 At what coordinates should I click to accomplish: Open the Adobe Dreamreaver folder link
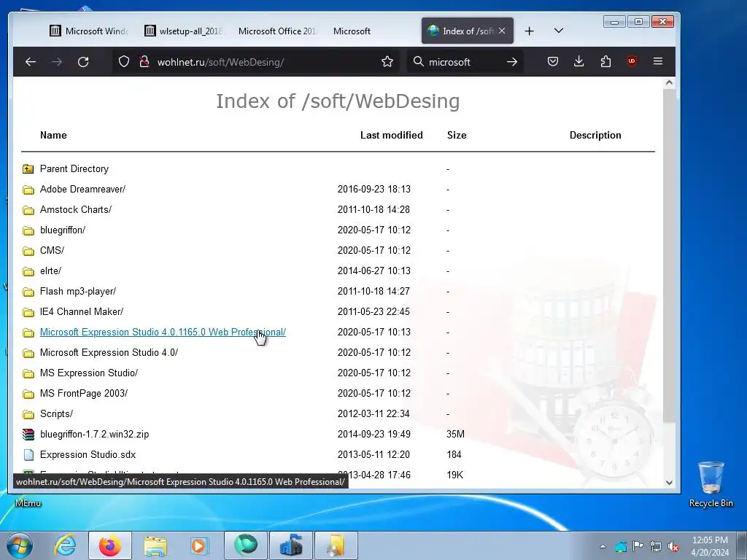[83, 189]
